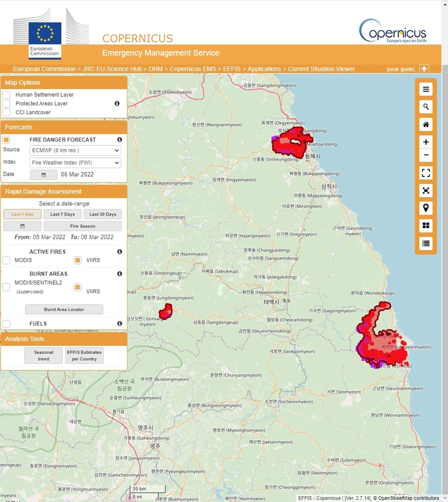Toggle fullscreen map mode
Viewport: 448px width, 502px height.
426,173
